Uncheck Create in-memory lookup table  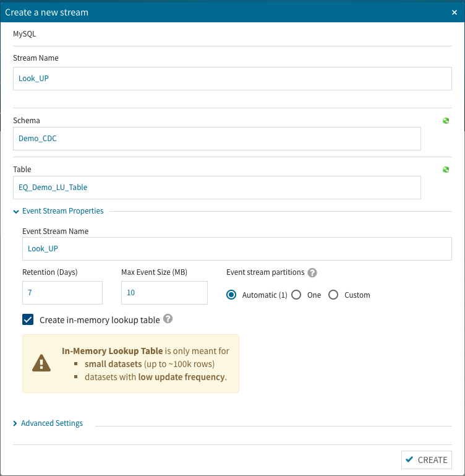[28, 319]
